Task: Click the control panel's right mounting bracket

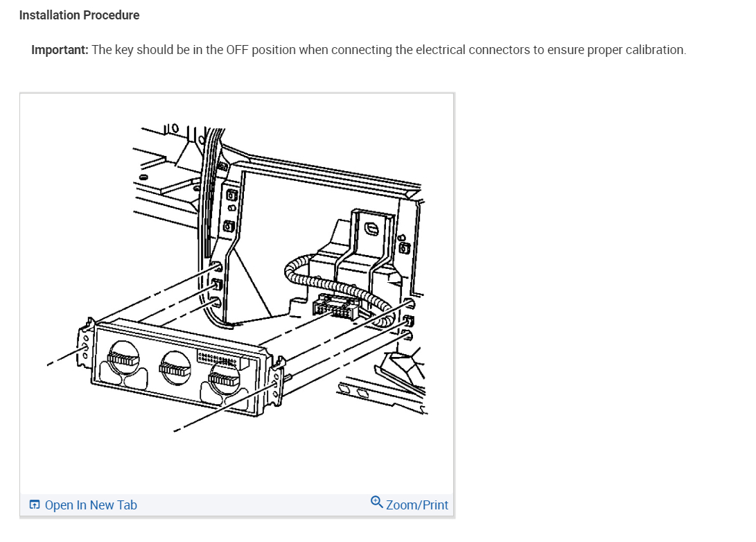Action: pos(276,381)
